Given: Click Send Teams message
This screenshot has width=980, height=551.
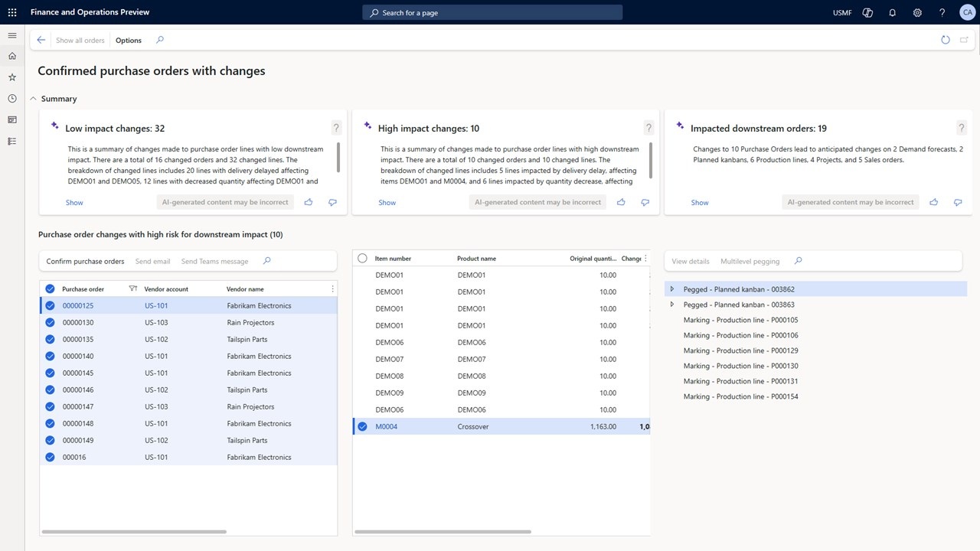Looking at the screenshot, I should (x=214, y=261).
